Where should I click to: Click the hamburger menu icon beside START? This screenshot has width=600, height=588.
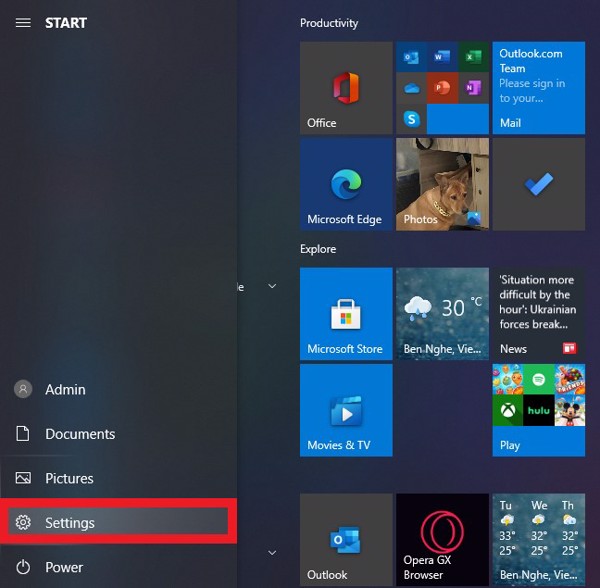(23, 23)
